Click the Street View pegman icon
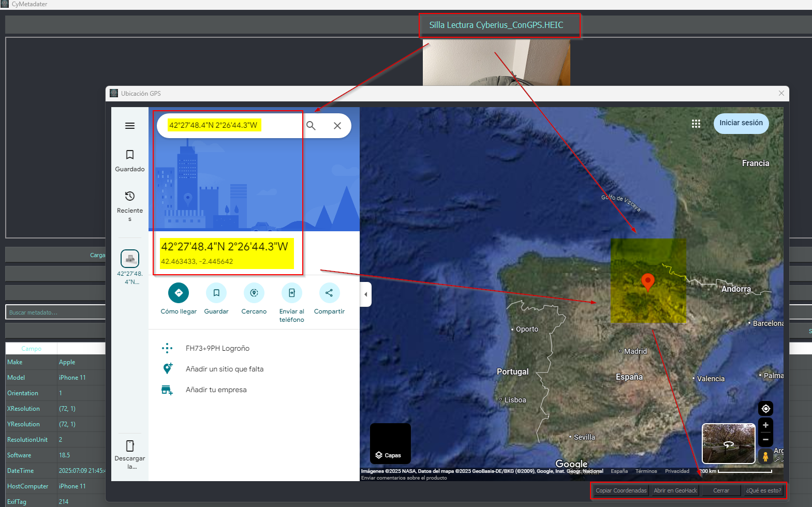 (765, 456)
